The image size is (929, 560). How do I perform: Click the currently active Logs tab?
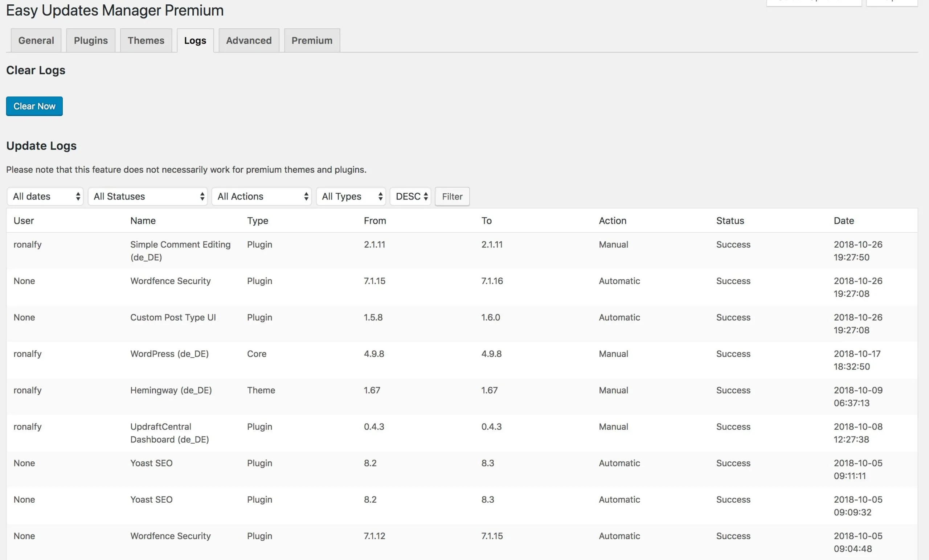[195, 40]
